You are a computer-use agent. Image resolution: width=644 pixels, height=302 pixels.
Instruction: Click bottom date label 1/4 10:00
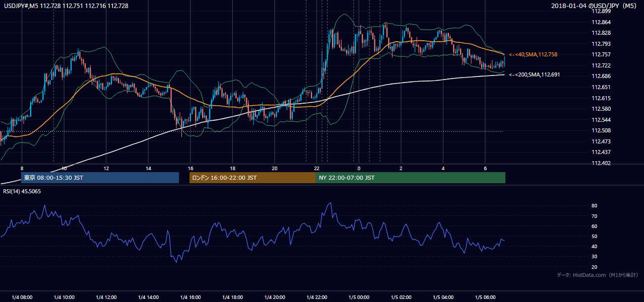click(x=64, y=297)
